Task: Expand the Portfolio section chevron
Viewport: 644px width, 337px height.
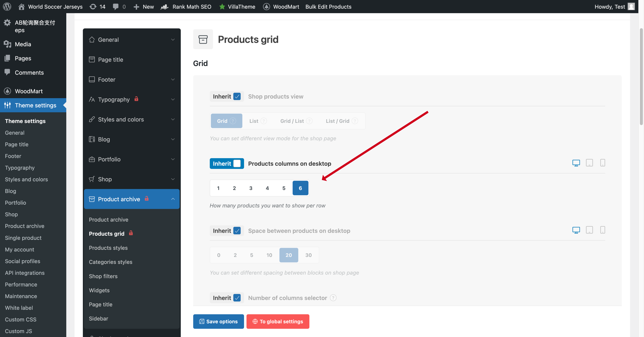Action: 173,159
